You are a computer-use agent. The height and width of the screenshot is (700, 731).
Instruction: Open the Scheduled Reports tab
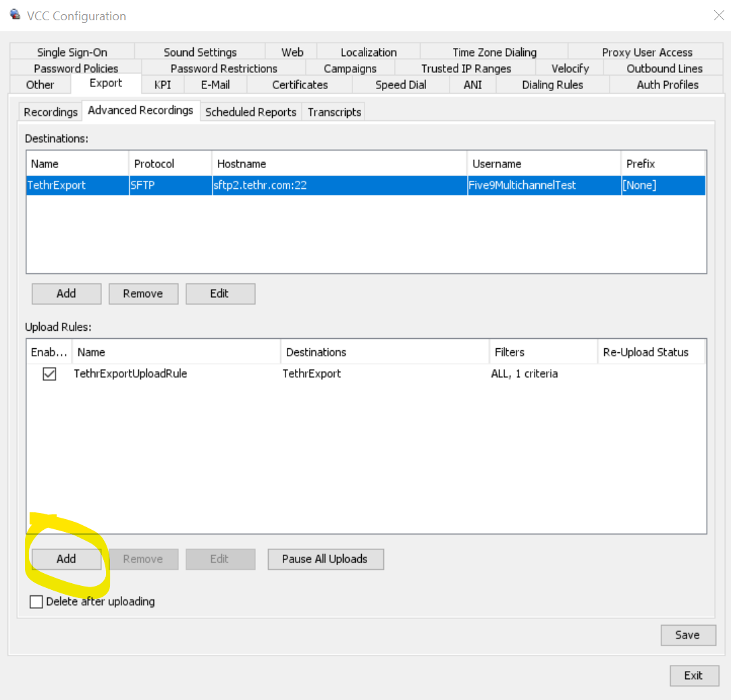click(x=250, y=112)
